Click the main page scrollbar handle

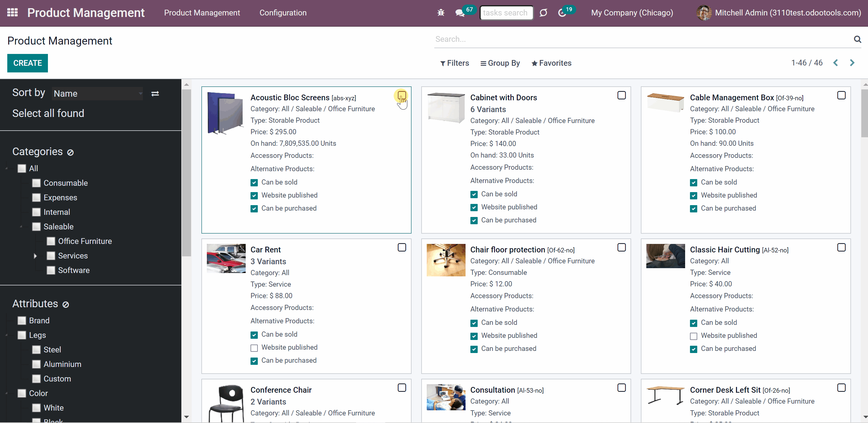tap(864, 113)
